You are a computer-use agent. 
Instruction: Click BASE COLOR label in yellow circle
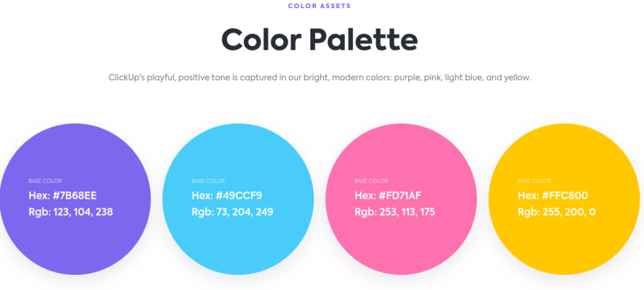click(534, 181)
